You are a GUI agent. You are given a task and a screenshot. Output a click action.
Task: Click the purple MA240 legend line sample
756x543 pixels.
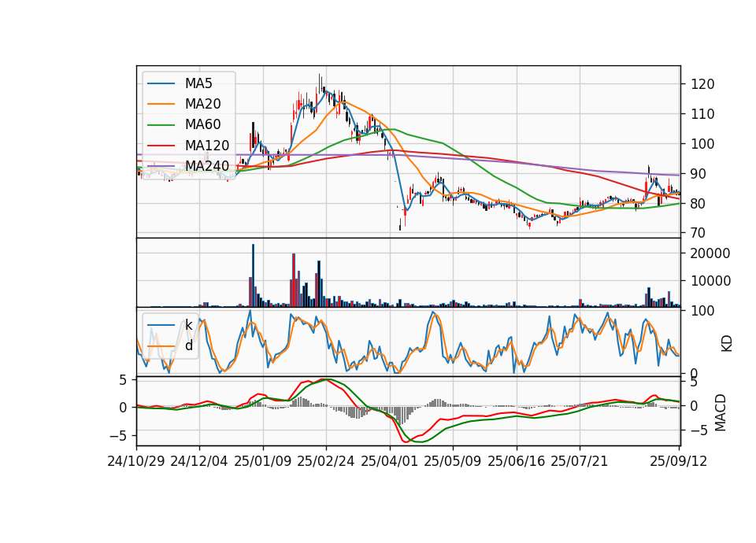coord(161,166)
